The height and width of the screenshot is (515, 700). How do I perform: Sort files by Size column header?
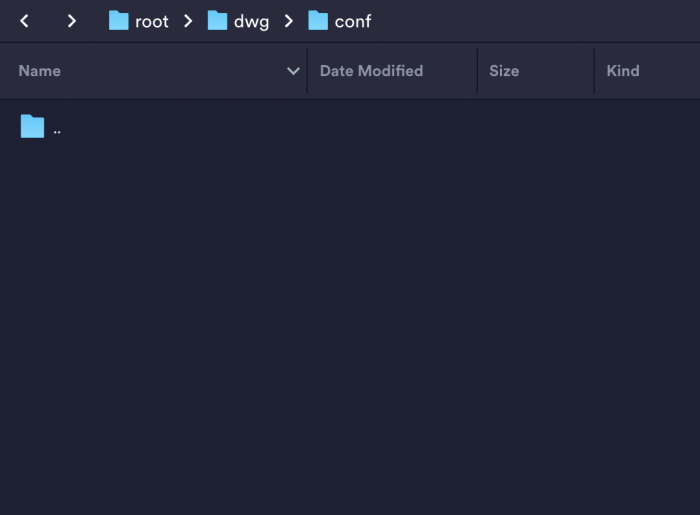click(504, 71)
